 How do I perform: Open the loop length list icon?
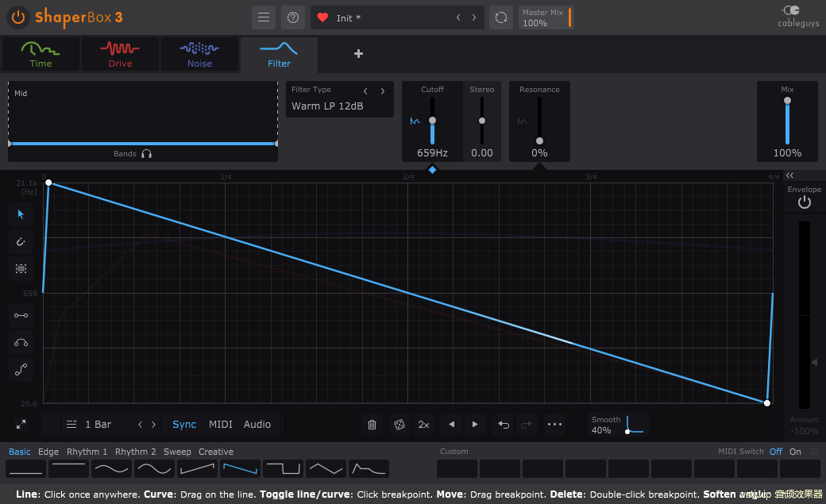coord(71,424)
